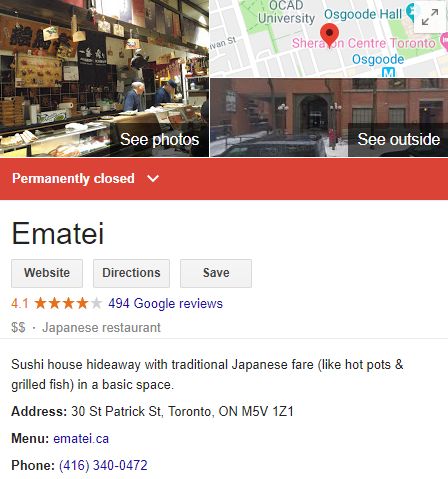The image size is (448, 479).
Task: Click the Permanently closed label
Action: tap(73, 178)
